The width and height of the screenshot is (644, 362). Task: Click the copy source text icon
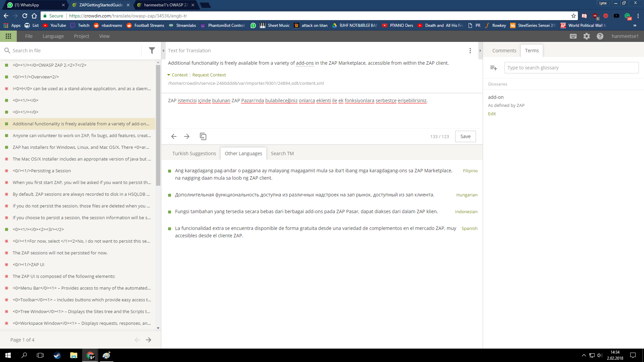[x=203, y=136]
